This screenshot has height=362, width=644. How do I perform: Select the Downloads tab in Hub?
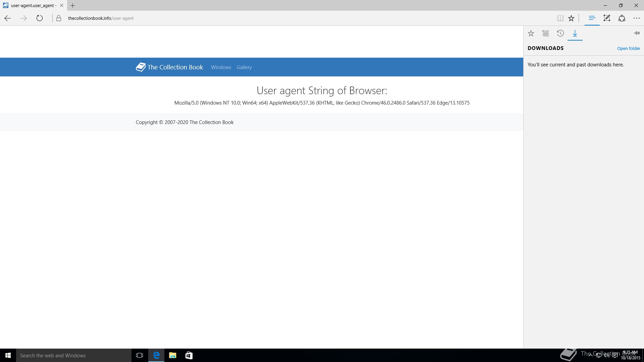575,33
